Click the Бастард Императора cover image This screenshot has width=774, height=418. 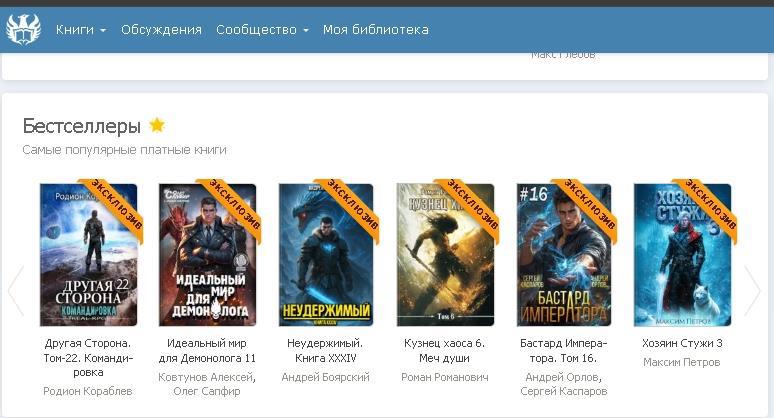coord(563,255)
